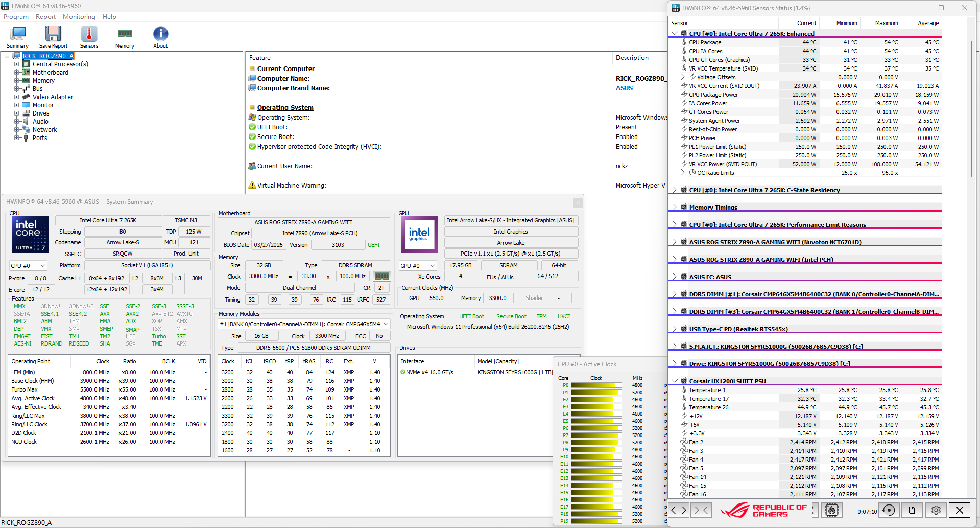
Task: Click the shrink-layout arrows button in Sensors window
Action: click(x=701, y=510)
